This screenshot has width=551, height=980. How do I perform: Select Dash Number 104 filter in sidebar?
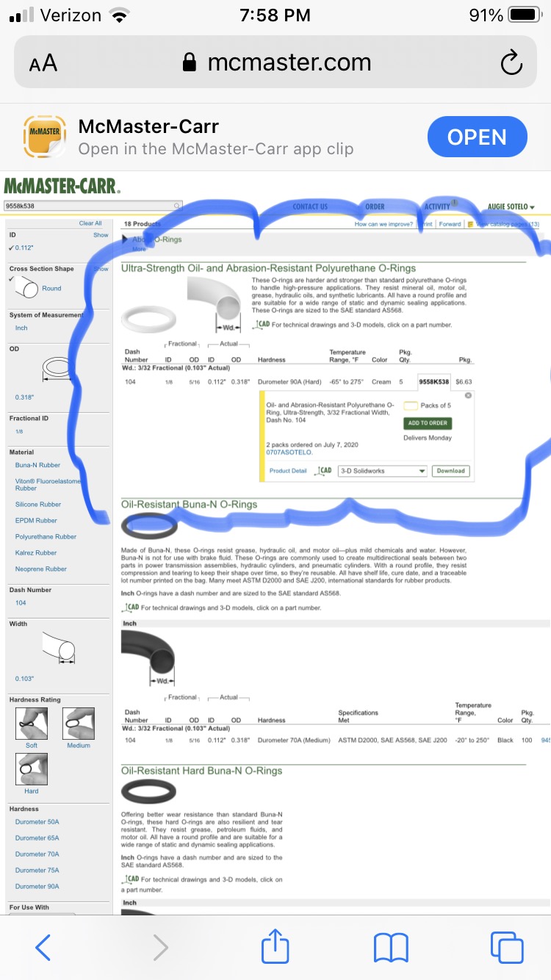pos(21,603)
